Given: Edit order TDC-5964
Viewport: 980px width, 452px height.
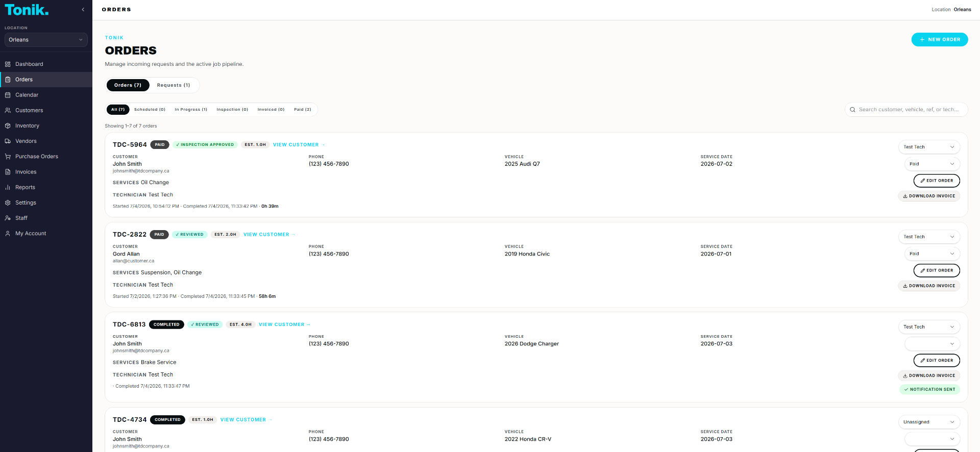Looking at the screenshot, I should coord(937,181).
